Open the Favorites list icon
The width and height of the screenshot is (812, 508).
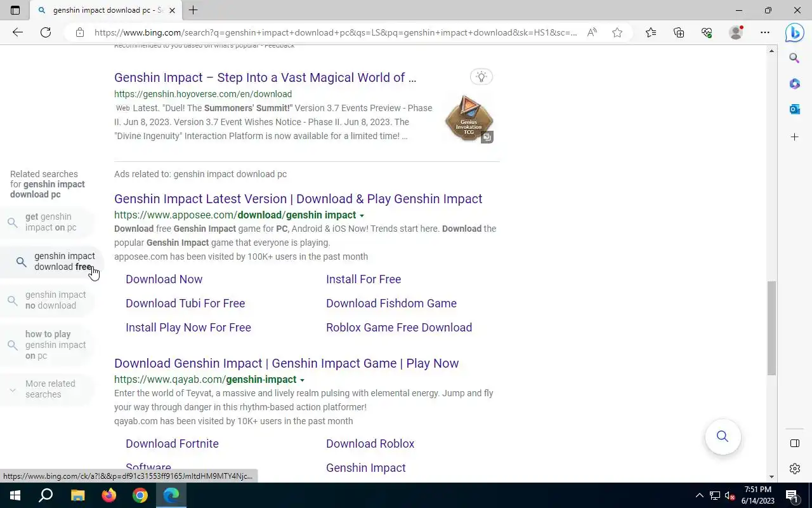click(x=651, y=32)
